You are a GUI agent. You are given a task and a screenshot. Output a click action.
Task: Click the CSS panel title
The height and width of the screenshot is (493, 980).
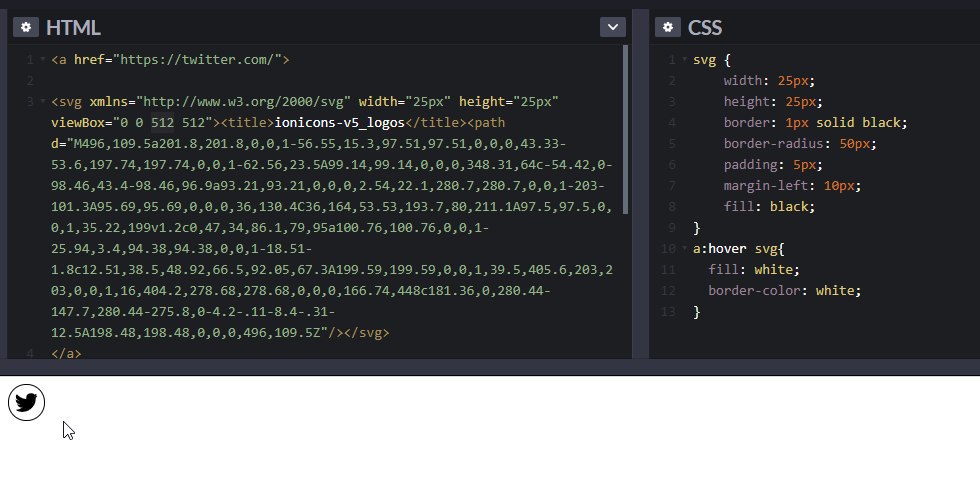coord(705,27)
